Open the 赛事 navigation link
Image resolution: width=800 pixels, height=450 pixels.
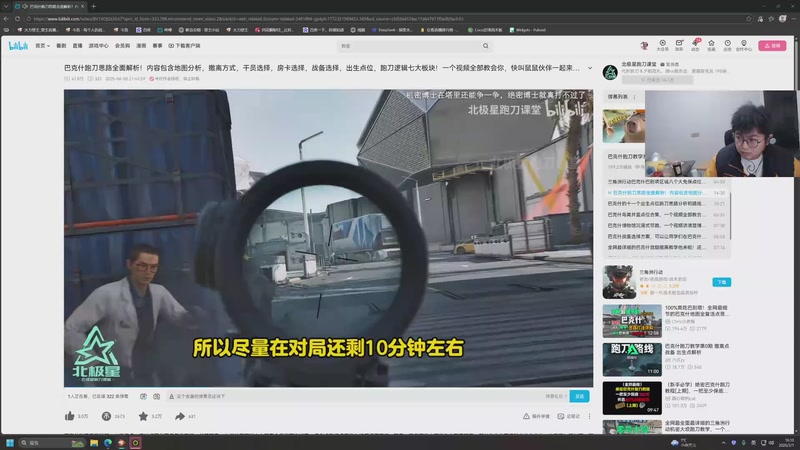pos(158,46)
